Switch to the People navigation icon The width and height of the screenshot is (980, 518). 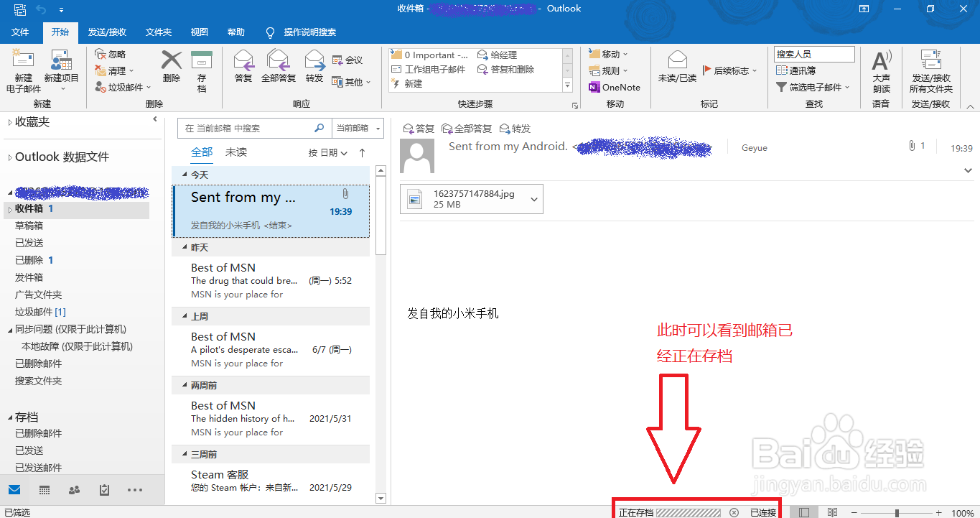[x=74, y=490]
